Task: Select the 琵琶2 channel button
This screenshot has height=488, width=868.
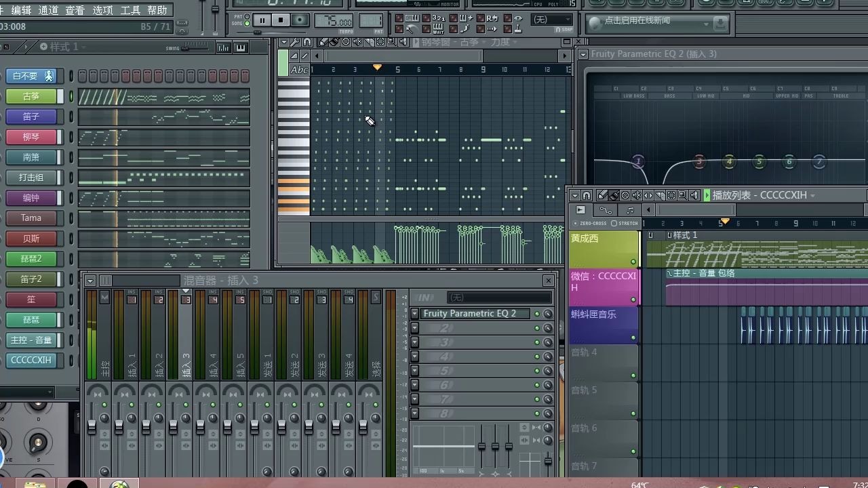Action: (x=31, y=259)
